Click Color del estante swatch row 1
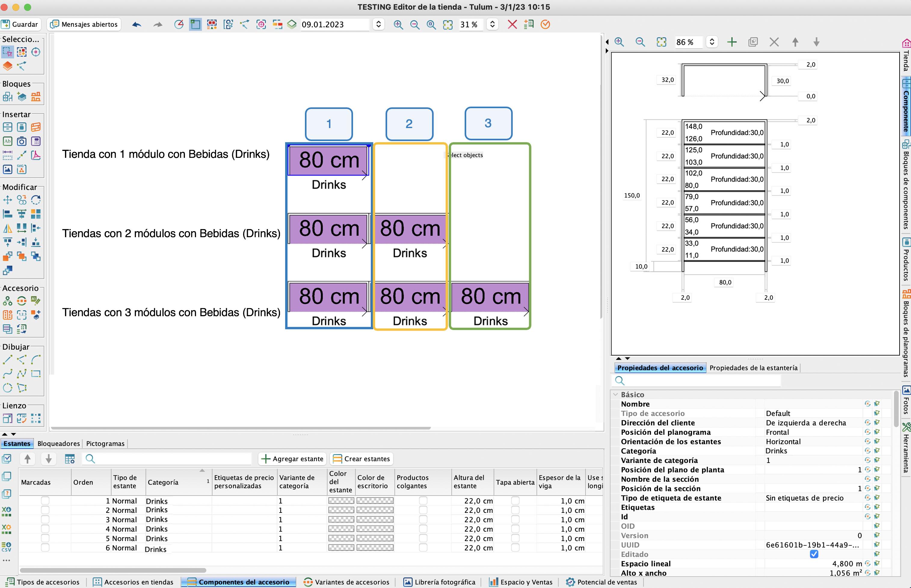The image size is (911, 588). point(341,501)
